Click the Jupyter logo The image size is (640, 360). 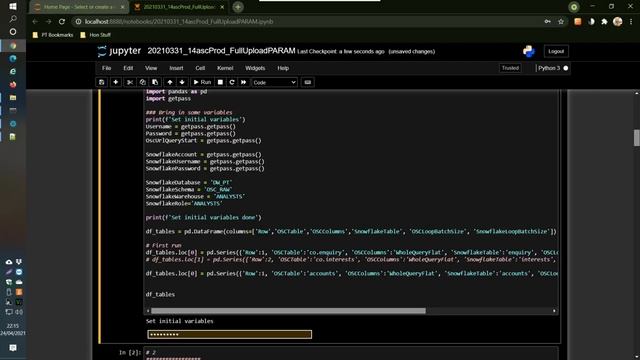click(119, 51)
